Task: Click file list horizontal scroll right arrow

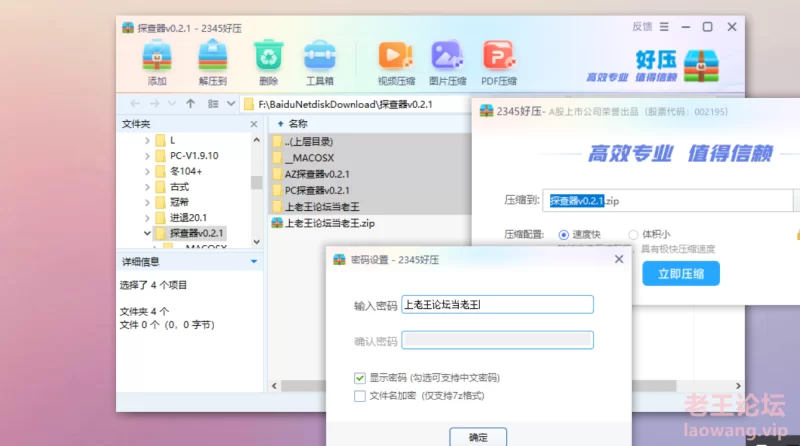Action: [x=738, y=386]
